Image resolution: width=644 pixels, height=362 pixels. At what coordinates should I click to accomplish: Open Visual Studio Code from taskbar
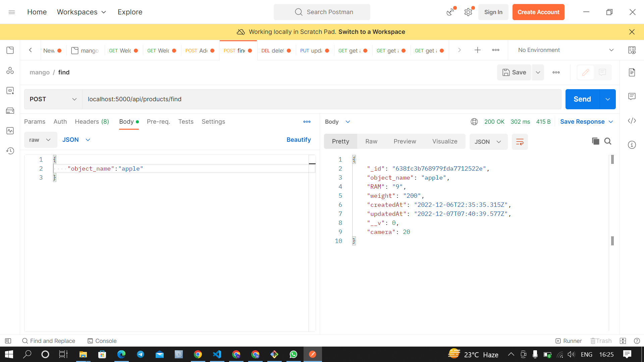click(x=217, y=354)
